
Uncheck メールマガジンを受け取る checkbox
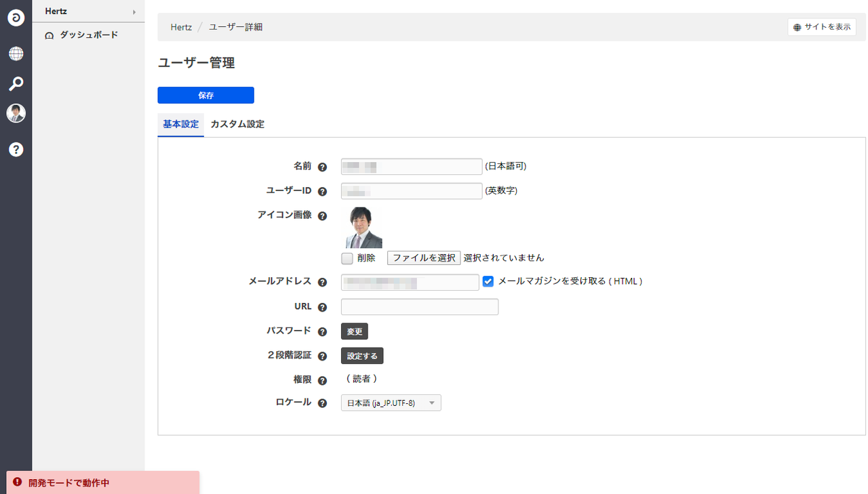(488, 281)
